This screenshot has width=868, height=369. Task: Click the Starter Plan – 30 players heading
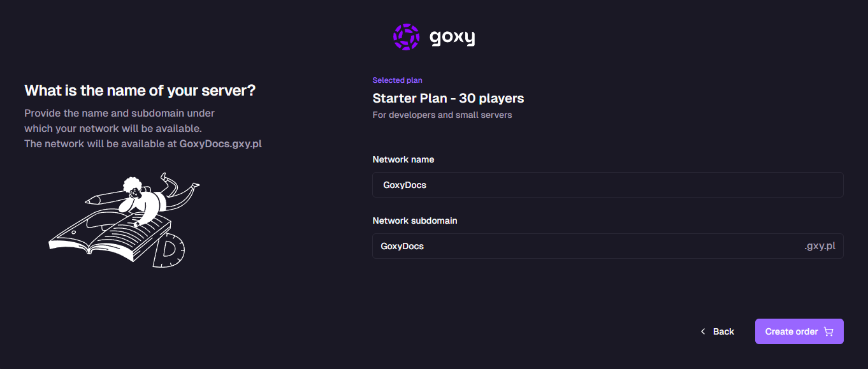pyautogui.click(x=448, y=98)
